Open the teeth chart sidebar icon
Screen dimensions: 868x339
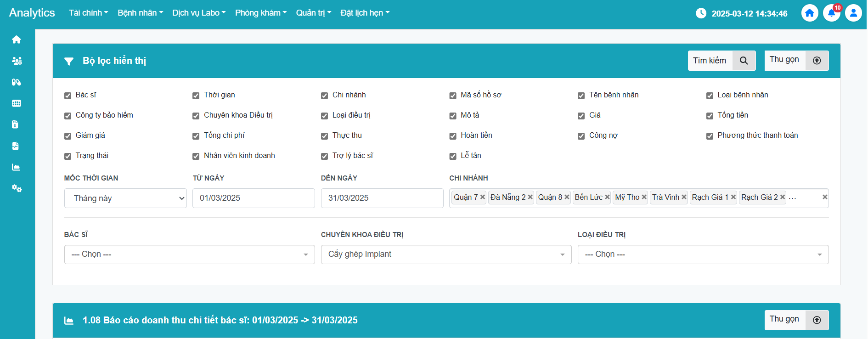pyautogui.click(x=17, y=103)
